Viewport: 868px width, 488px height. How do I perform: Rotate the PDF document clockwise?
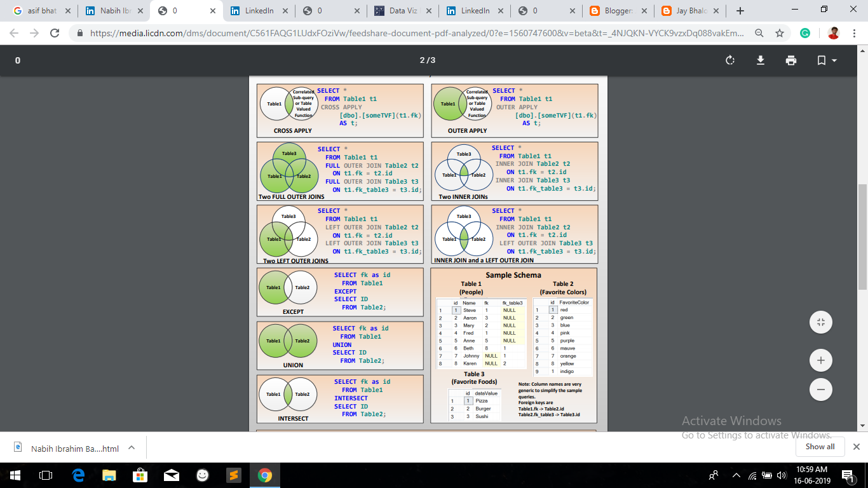click(730, 60)
